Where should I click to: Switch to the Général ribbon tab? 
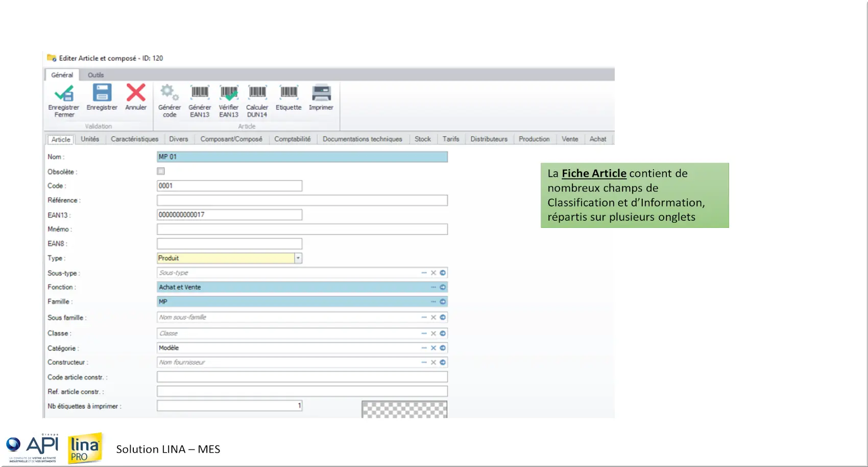coord(62,75)
